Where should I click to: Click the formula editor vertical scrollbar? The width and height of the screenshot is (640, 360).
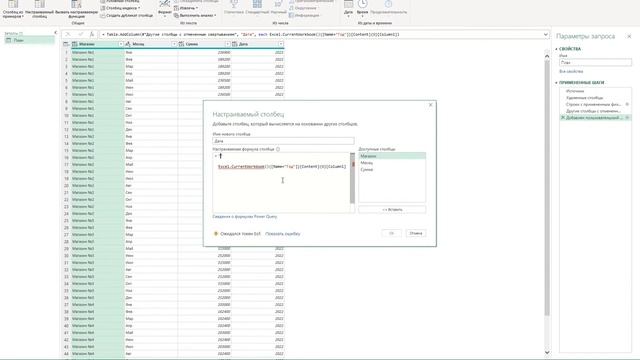[353, 178]
